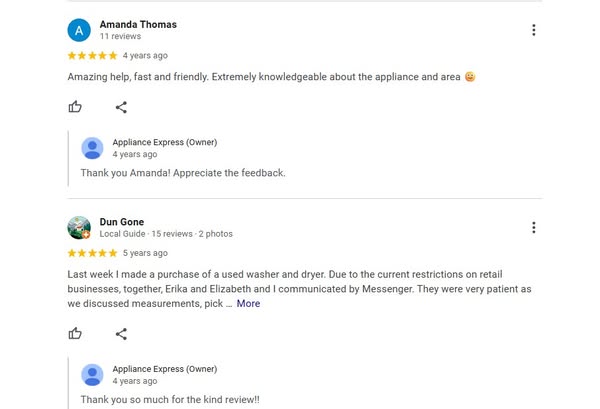Expand Dun Gone's review with More

tap(248, 304)
